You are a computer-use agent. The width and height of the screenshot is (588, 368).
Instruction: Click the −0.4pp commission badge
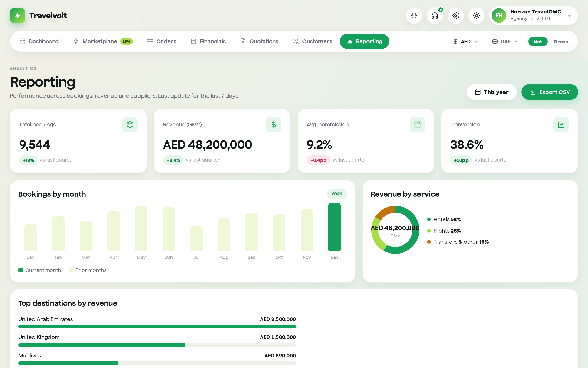click(318, 160)
